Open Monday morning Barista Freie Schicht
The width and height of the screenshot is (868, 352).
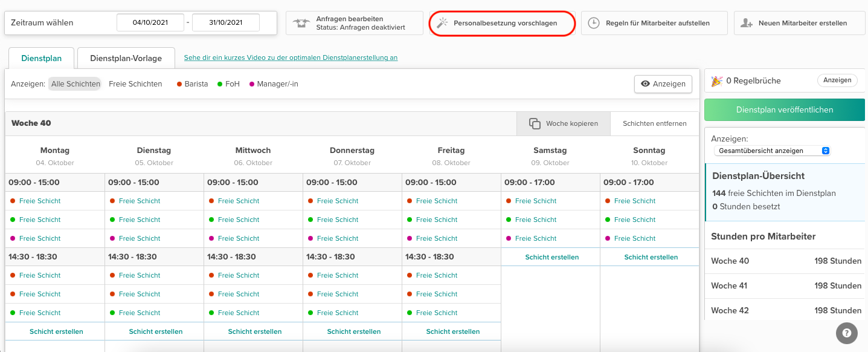(x=40, y=201)
